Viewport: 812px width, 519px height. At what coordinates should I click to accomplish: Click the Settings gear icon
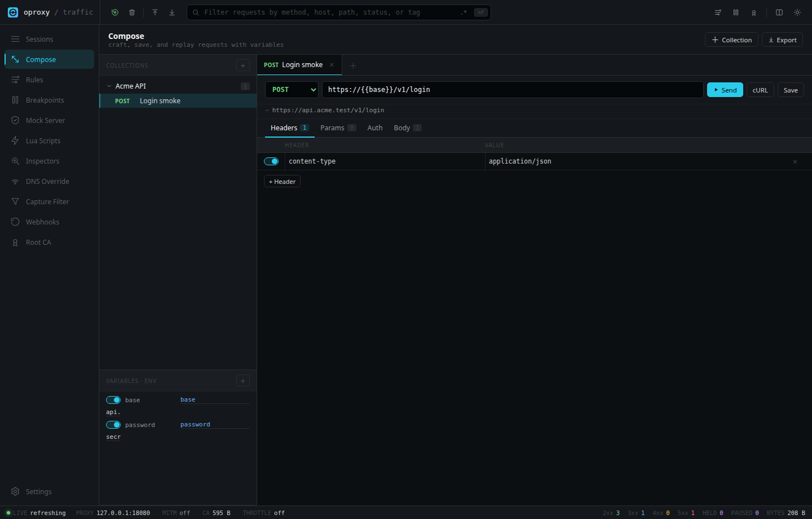[15, 491]
